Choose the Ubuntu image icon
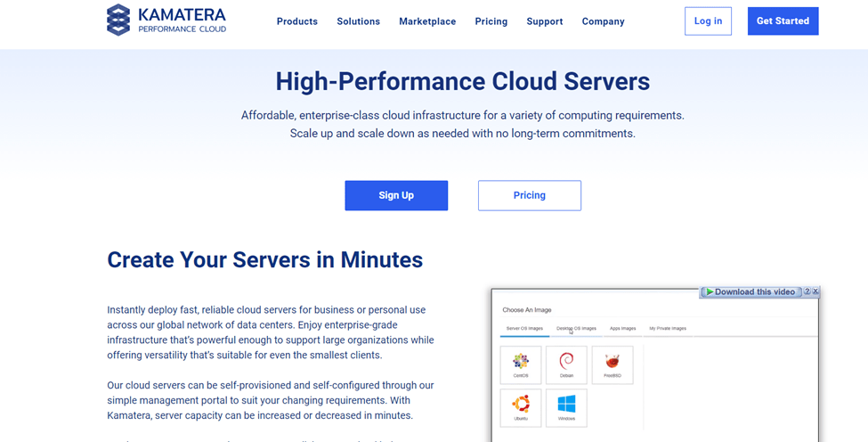 (521, 407)
